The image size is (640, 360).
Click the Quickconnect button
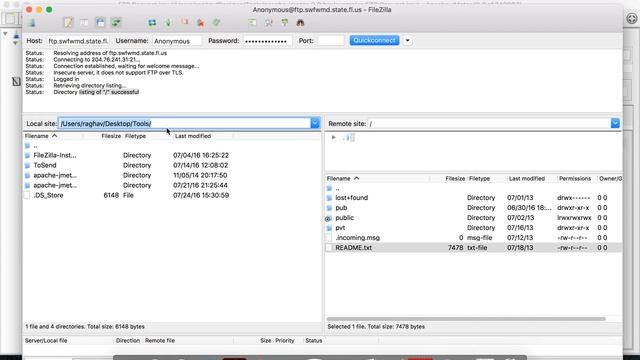(x=374, y=40)
